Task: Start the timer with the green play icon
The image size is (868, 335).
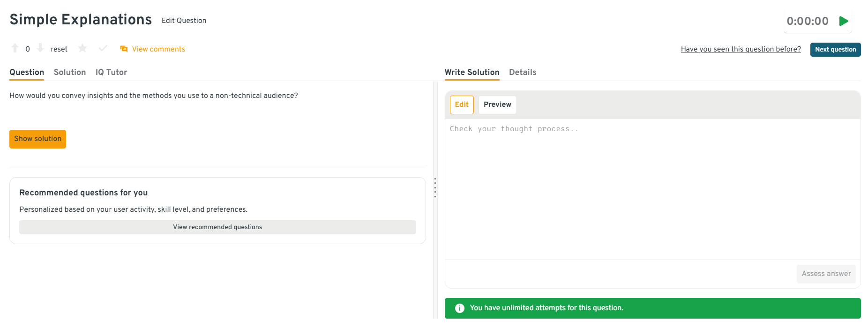Action: (x=844, y=21)
